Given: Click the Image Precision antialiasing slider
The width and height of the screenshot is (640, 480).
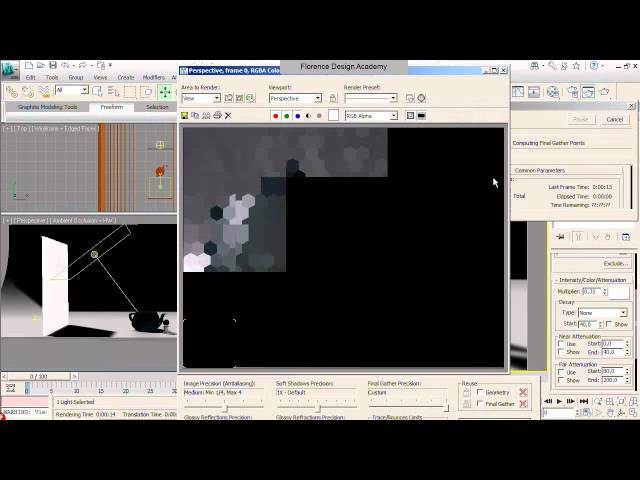Looking at the screenshot, I should (x=223, y=407).
